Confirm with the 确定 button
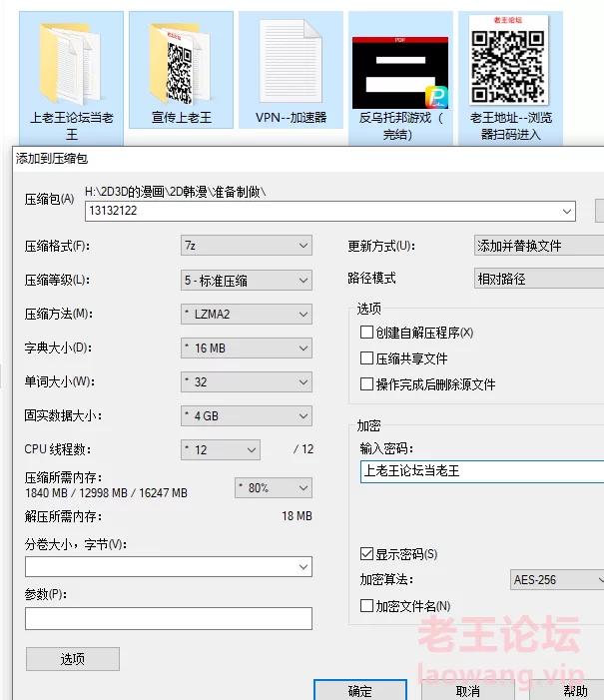 (x=360, y=691)
